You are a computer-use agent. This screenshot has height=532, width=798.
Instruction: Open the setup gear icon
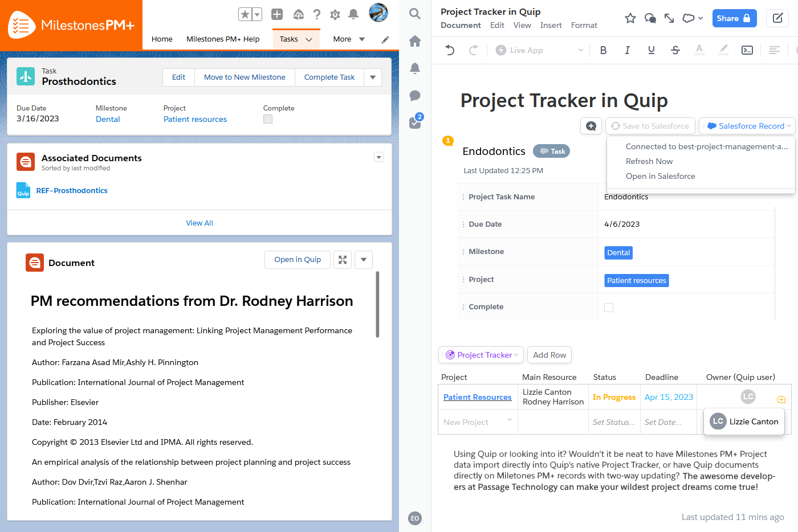(335, 14)
